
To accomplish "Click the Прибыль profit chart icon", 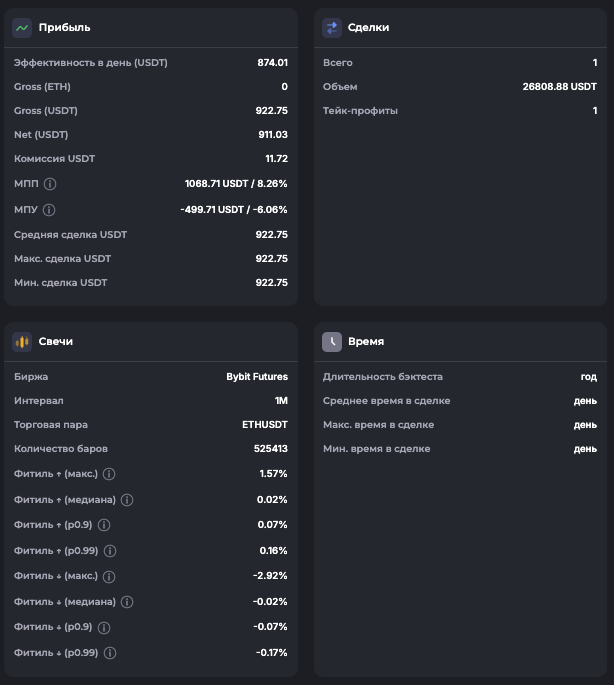I will [22, 28].
